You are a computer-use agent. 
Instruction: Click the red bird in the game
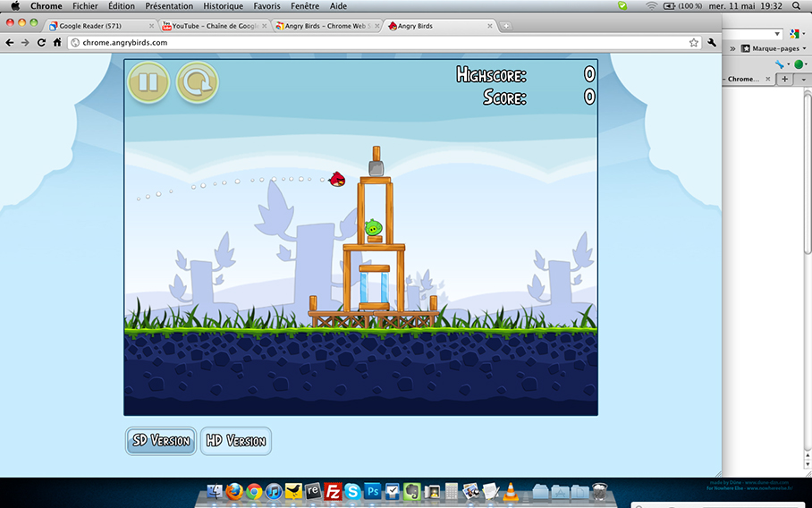pos(338,178)
